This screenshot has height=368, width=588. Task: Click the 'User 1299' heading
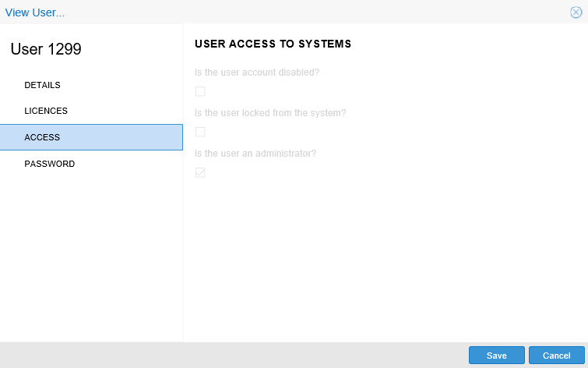46,49
